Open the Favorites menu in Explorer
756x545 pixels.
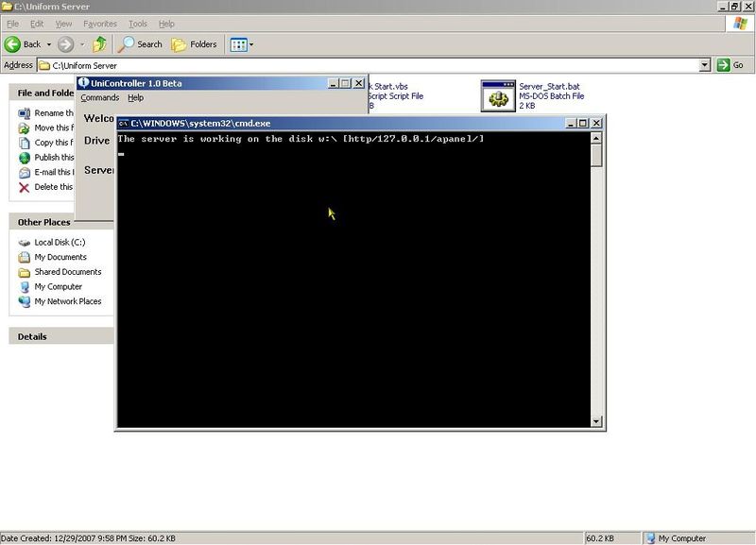pos(100,24)
